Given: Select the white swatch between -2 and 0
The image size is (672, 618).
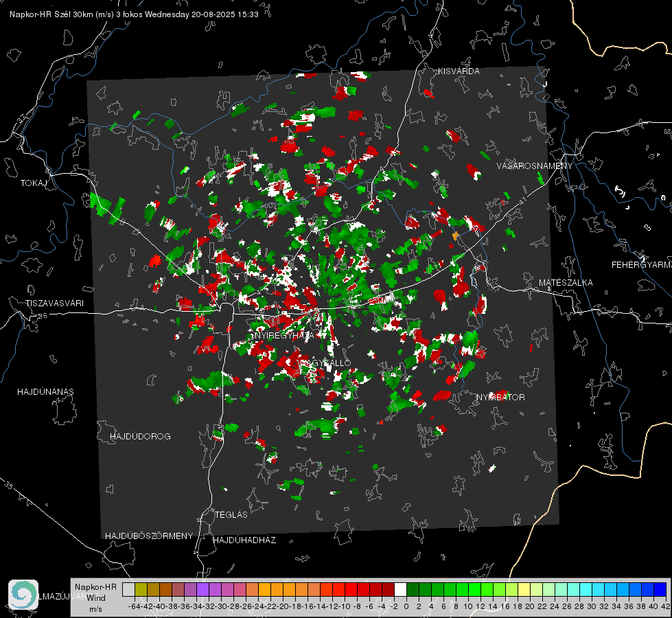Looking at the screenshot, I should (400, 589).
